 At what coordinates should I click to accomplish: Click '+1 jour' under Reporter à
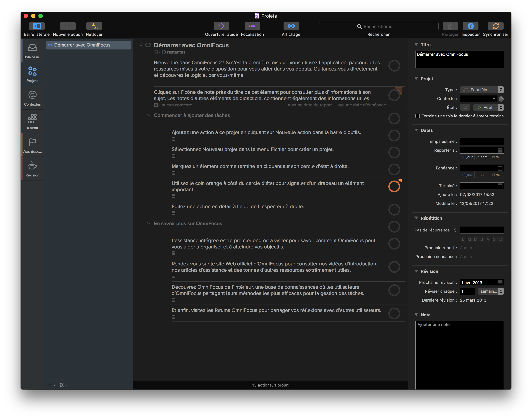tap(467, 157)
